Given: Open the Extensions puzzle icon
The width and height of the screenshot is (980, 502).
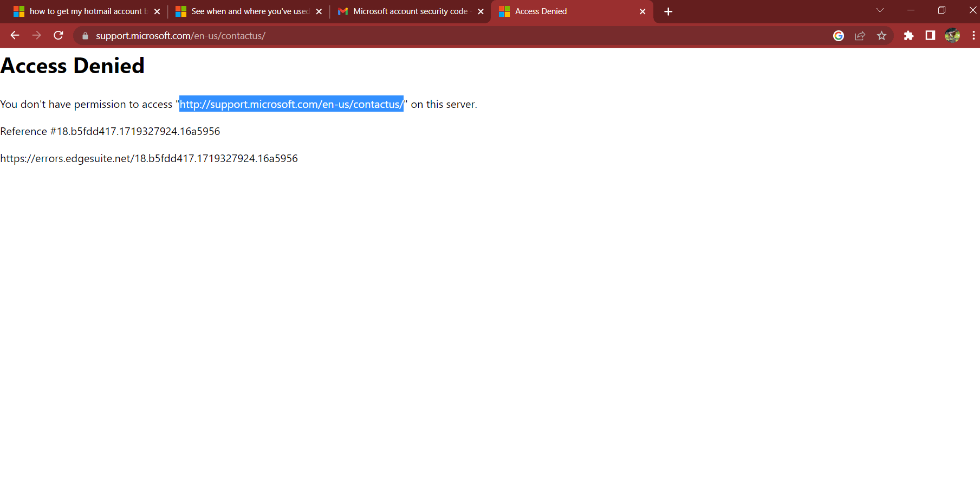Looking at the screenshot, I should [908, 36].
